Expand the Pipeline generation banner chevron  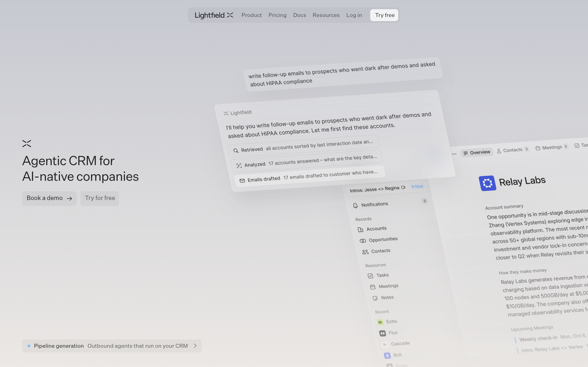click(x=195, y=346)
